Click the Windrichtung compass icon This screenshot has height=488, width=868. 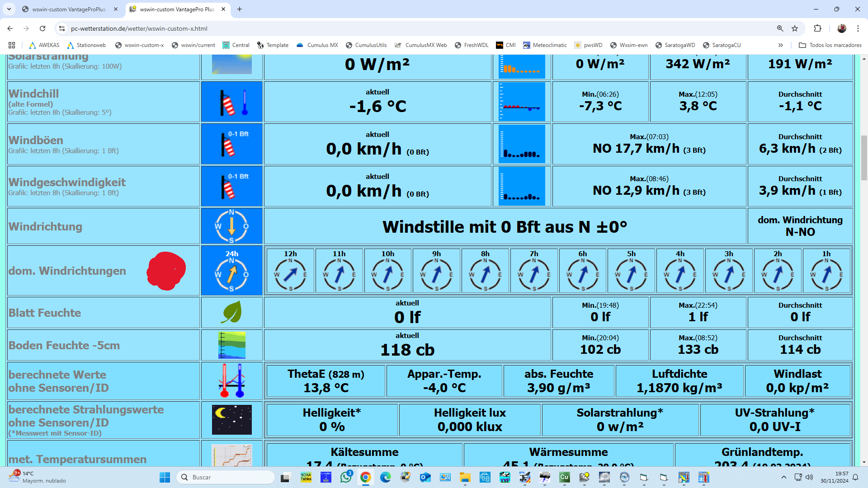pos(231,226)
